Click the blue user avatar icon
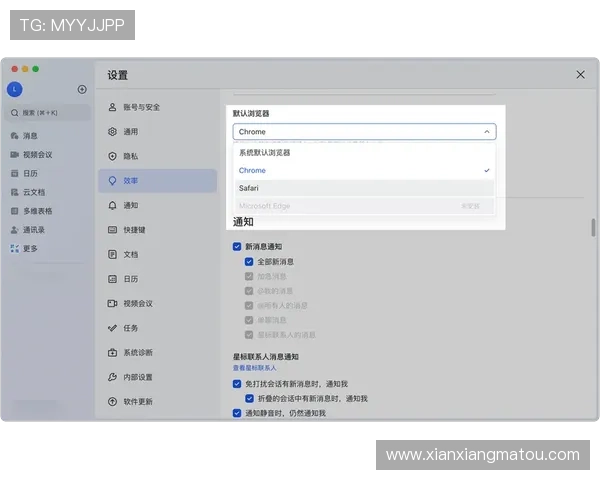 [15, 90]
